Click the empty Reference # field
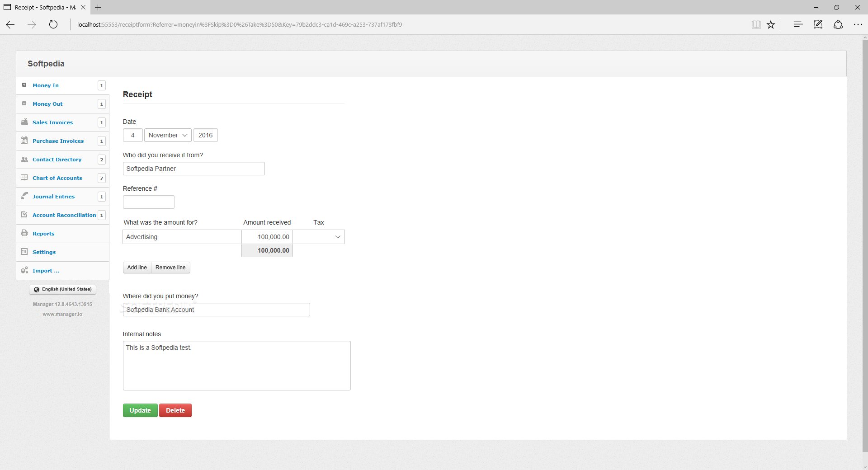The height and width of the screenshot is (470, 868). click(x=149, y=202)
